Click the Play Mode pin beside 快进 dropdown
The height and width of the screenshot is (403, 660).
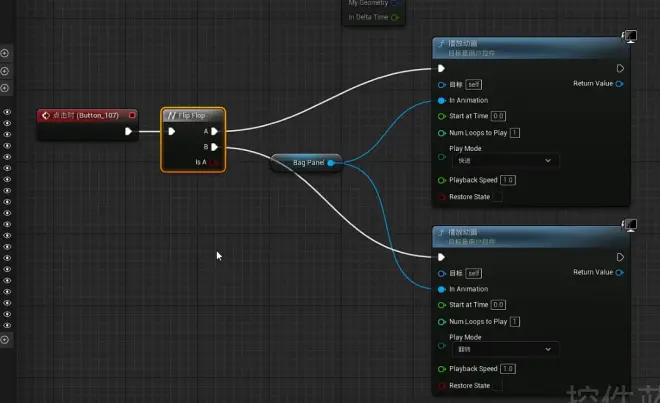(442, 157)
